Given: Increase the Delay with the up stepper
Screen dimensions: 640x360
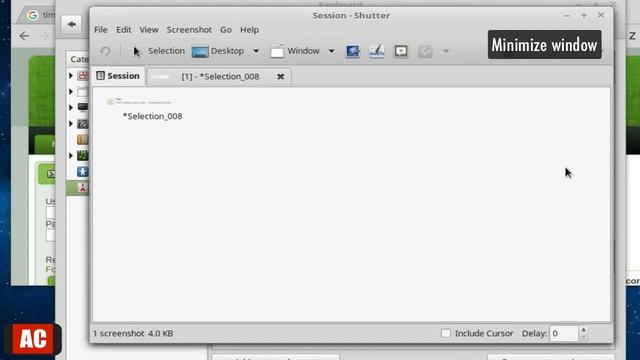Looking at the screenshot, I should (x=583, y=330).
